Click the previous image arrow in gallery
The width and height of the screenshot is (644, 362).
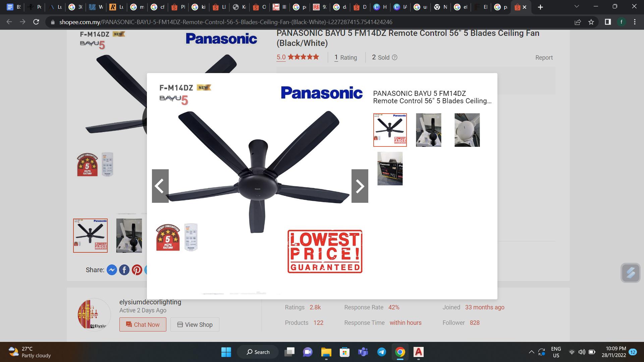point(160,186)
